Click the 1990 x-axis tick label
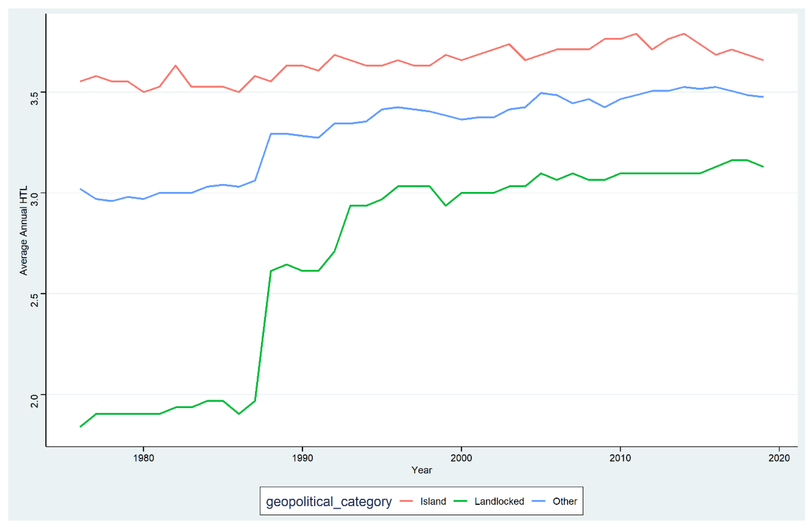 302,458
